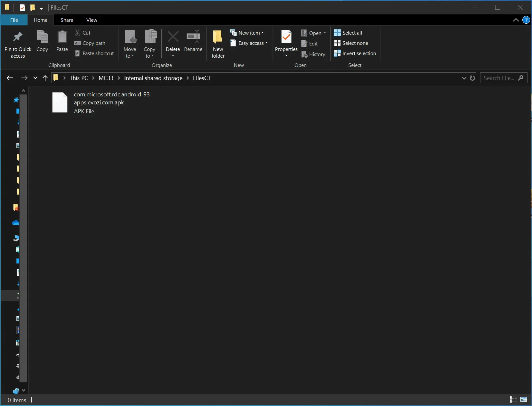Switch to details view in status bar
532x406 pixels.
[x=513, y=399]
